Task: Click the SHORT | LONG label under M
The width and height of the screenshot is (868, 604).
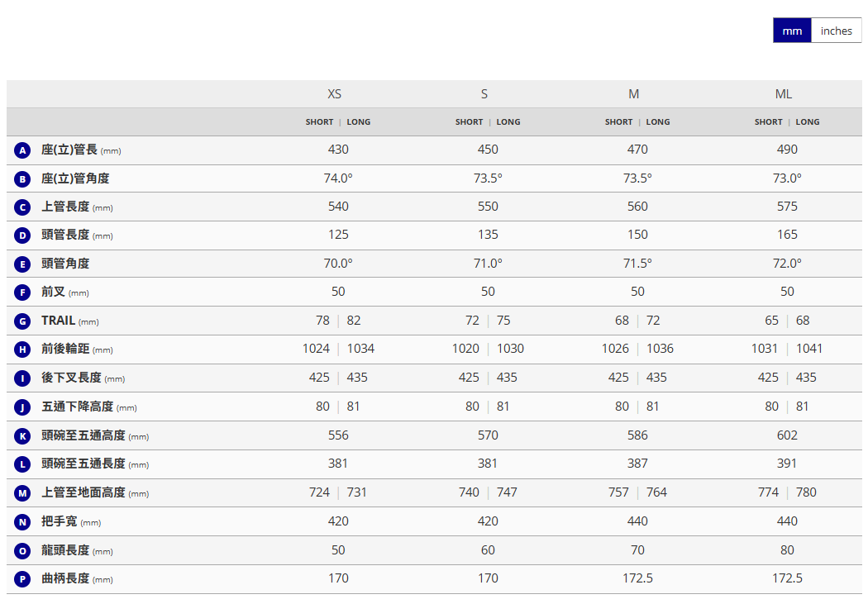Action: point(637,122)
